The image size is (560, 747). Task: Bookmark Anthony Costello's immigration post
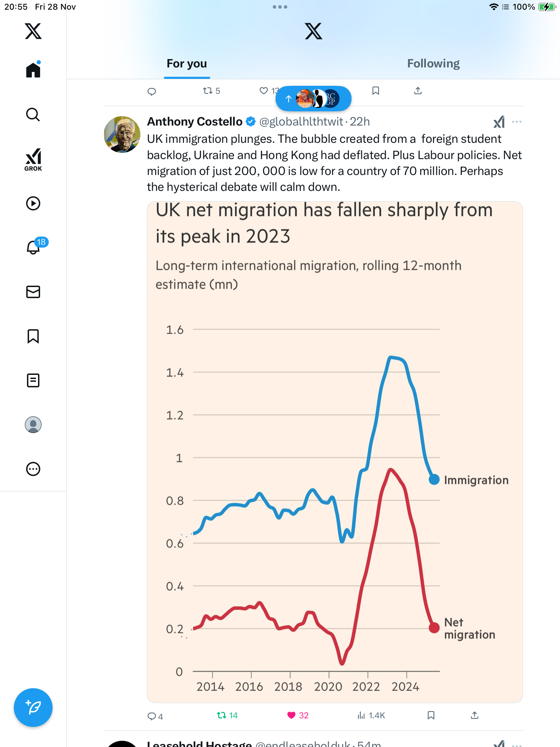click(x=431, y=716)
